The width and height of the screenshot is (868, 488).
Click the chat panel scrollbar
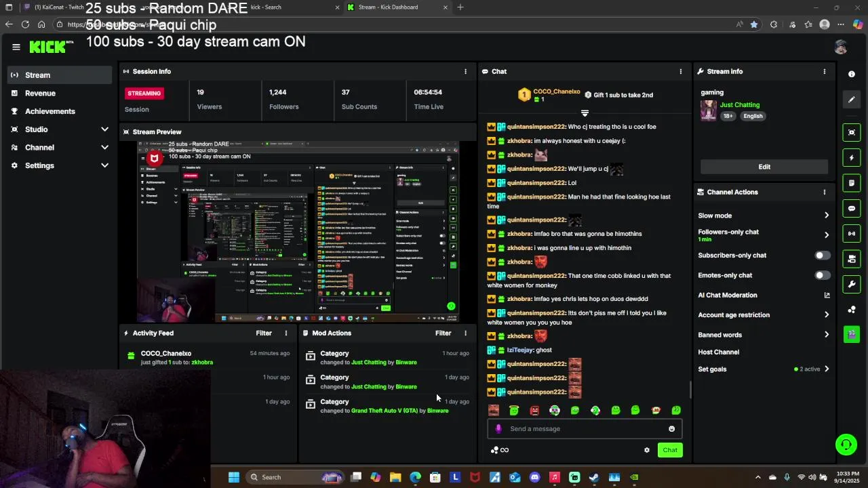(x=690, y=390)
